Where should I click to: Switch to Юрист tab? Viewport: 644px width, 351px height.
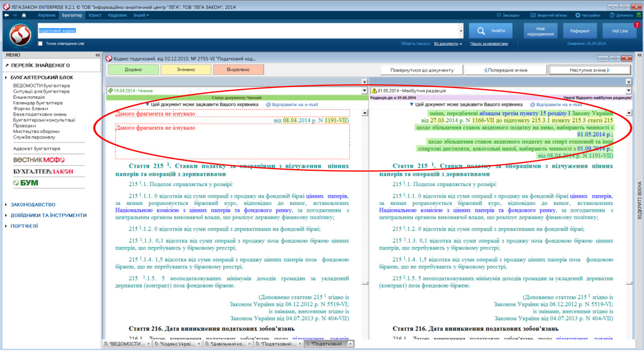[95, 15]
